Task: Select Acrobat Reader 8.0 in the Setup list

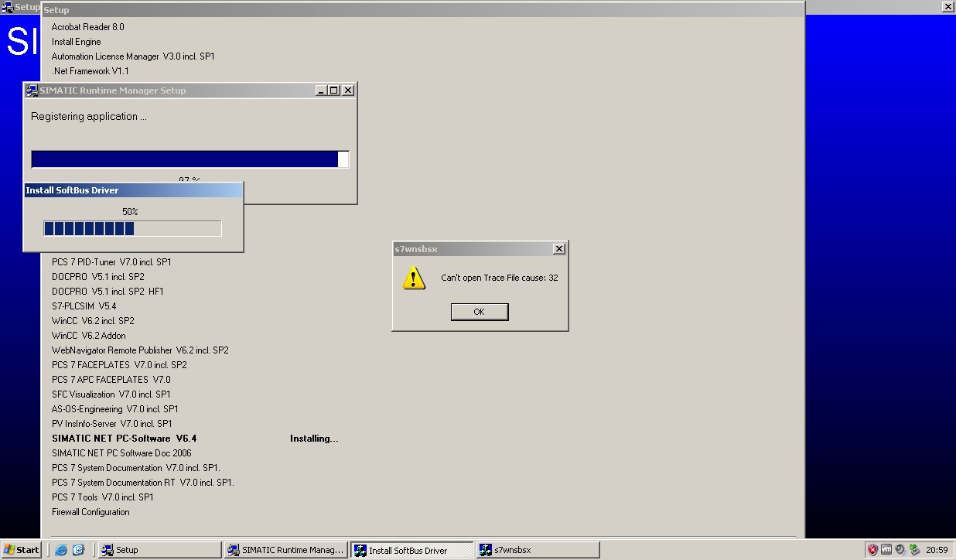Action: (88, 27)
